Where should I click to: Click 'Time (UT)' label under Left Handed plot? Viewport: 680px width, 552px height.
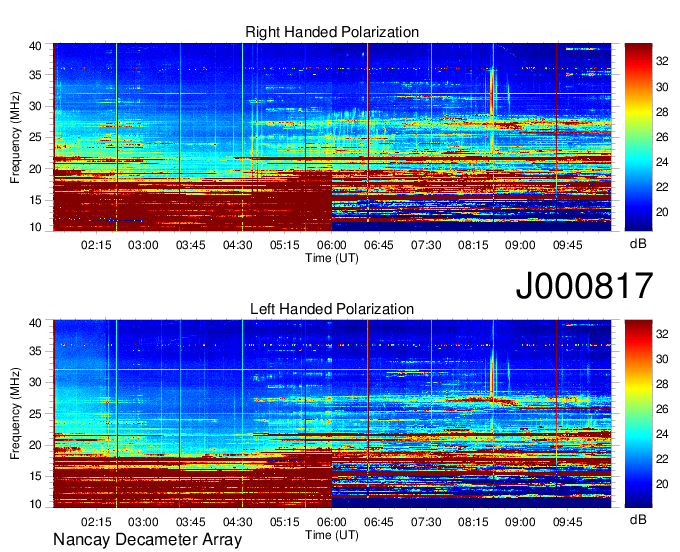[x=332, y=535]
